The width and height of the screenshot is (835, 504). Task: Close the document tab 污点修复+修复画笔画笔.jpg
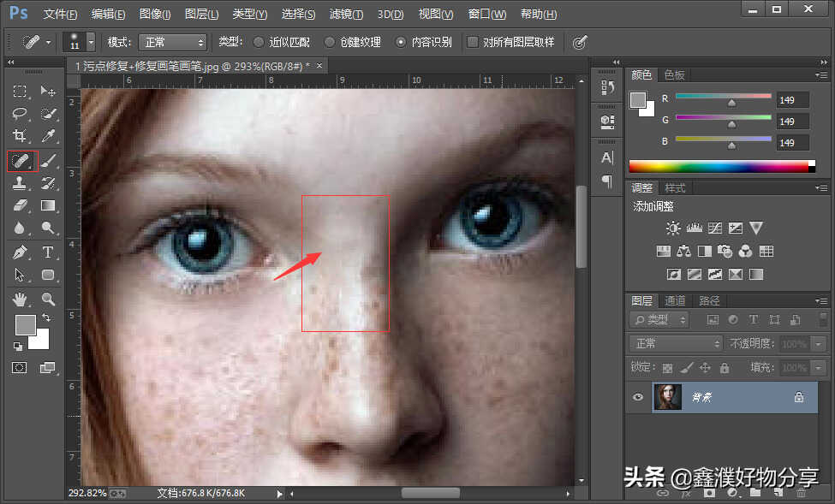pos(319,66)
